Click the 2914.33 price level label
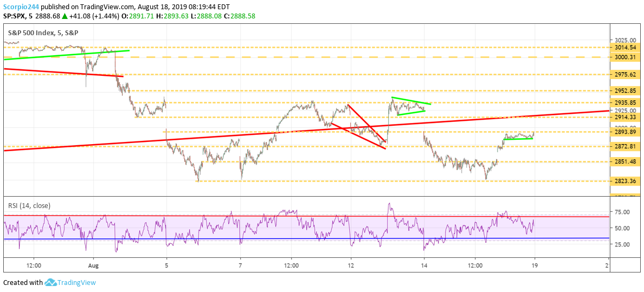Viewport: 644px width, 292px height. 626,118
